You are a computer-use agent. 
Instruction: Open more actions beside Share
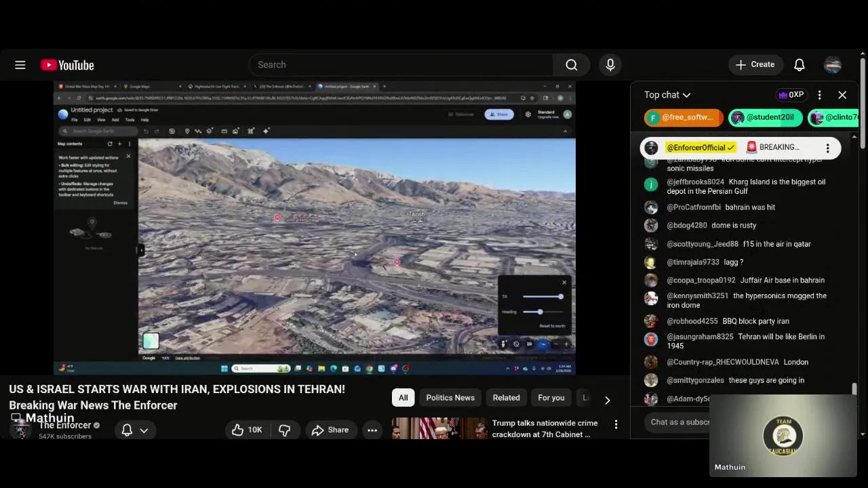(x=372, y=430)
